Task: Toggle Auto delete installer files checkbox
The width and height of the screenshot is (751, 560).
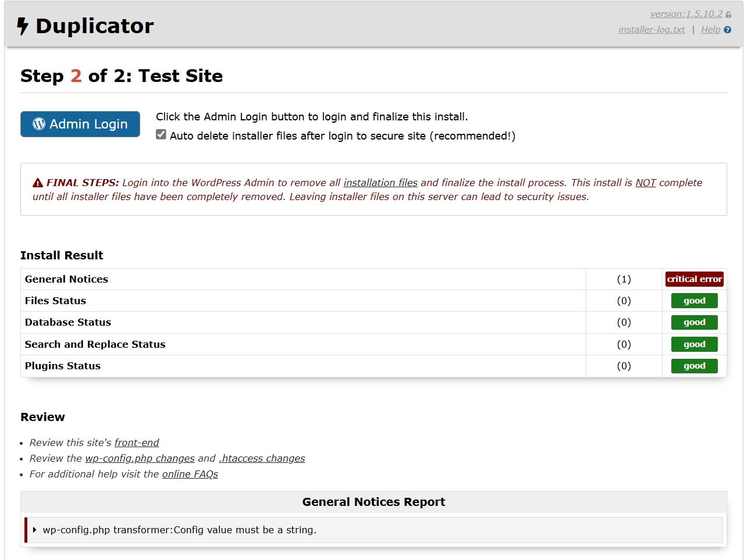Action: (x=161, y=134)
